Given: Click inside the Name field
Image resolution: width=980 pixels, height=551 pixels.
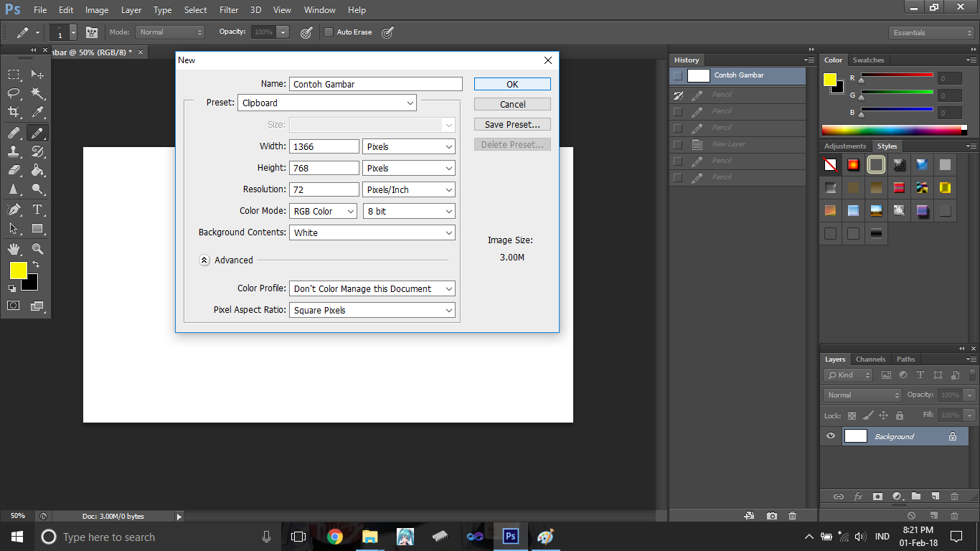Looking at the screenshot, I should click(375, 84).
